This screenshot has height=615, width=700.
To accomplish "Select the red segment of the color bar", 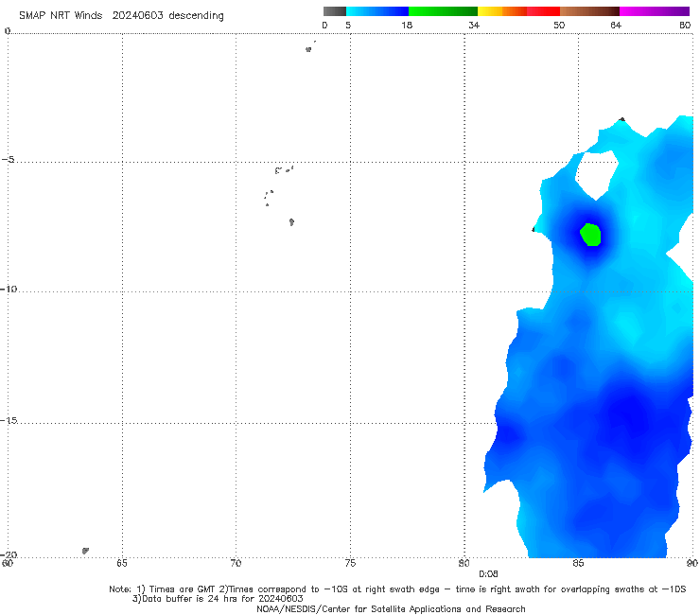I will (x=543, y=11).
